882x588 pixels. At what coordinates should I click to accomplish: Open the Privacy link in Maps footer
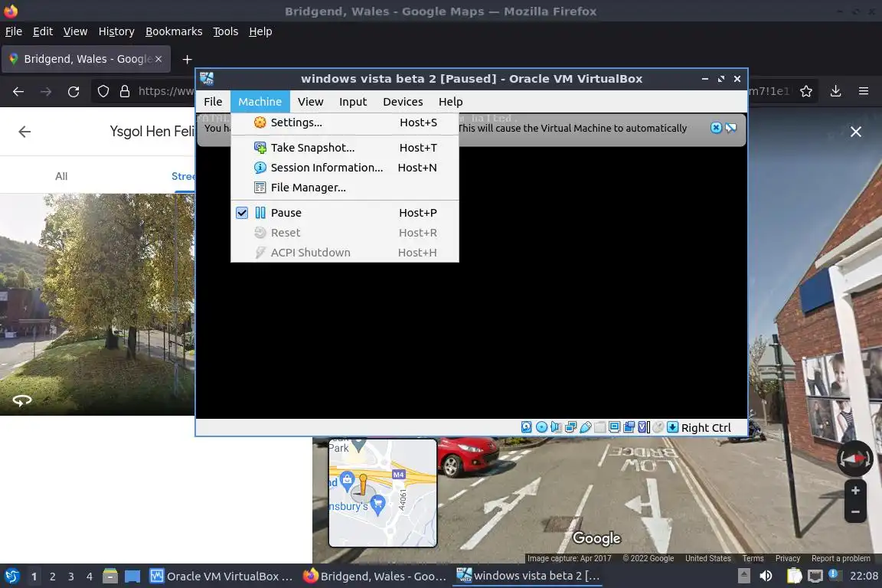click(788, 558)
